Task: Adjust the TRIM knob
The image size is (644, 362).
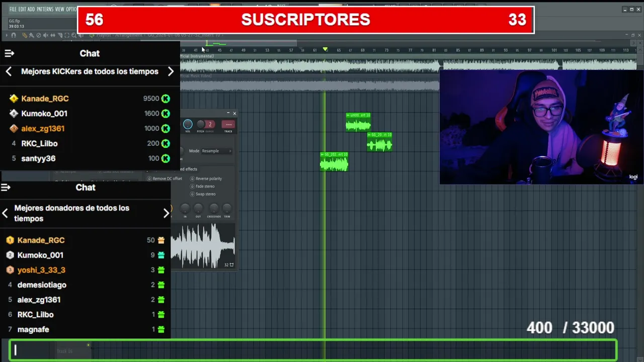Action: pyautogui.click(x=227, y=208)
